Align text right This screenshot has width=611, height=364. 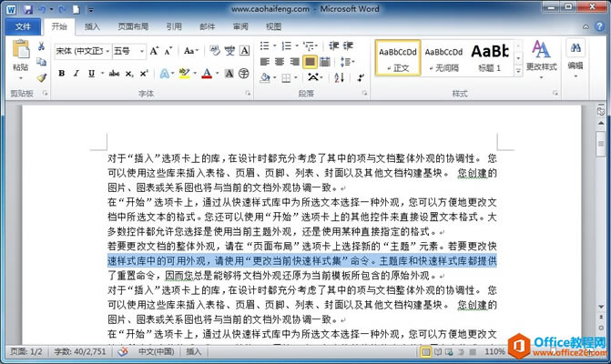click(x=295, y=62)
